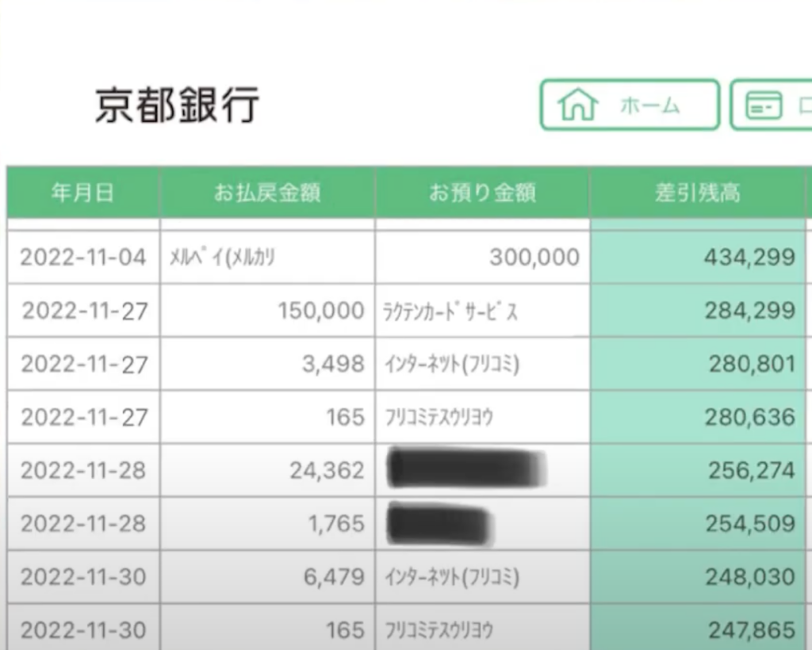Select the 年月日 column header
This screenshot has height=650, width=812.
tap(82, 192)
